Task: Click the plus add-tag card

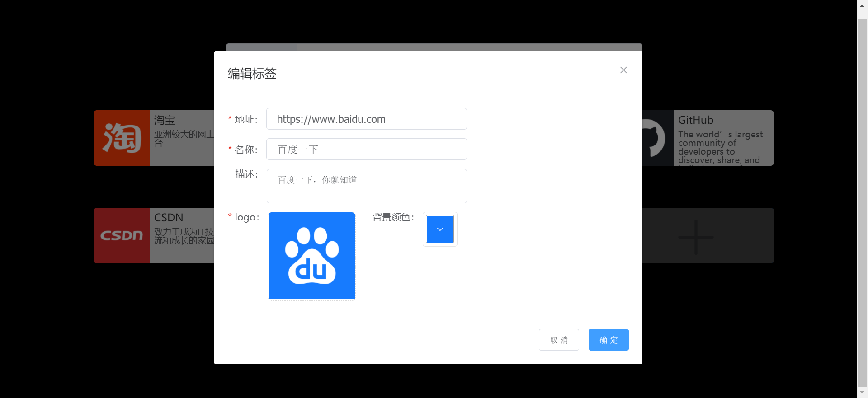Action: (708, 235)
